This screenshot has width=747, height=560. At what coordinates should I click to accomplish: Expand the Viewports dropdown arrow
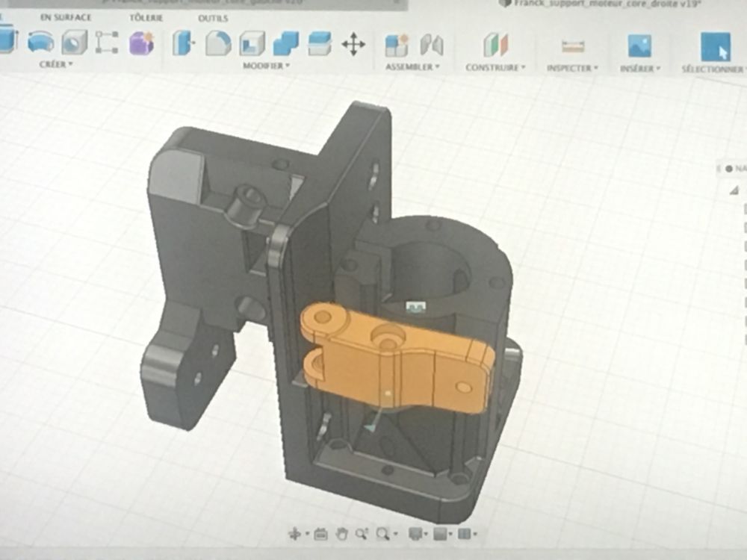point(475,535)
